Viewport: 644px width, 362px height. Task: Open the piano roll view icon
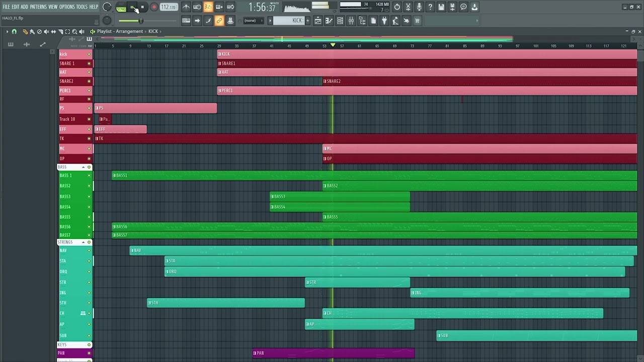[x=329, y=21]
